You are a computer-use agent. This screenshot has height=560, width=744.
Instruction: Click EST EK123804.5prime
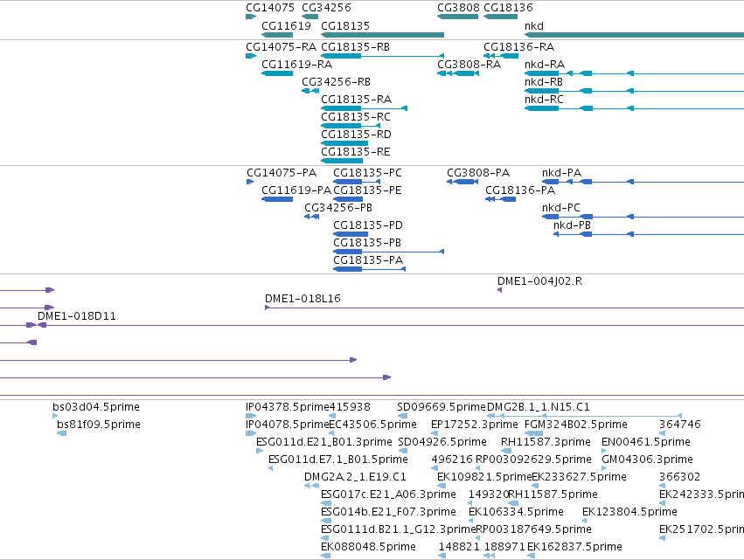(586, 521)
